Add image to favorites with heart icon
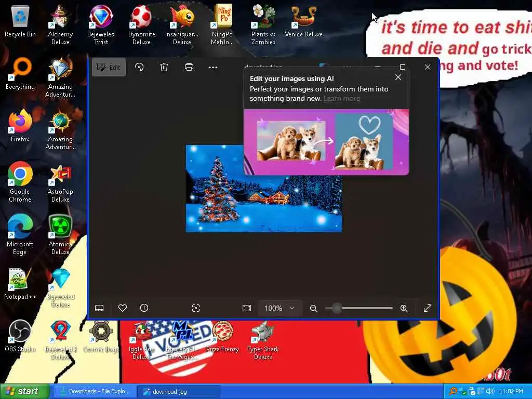 pyautogui.click(x=123, y=308)
